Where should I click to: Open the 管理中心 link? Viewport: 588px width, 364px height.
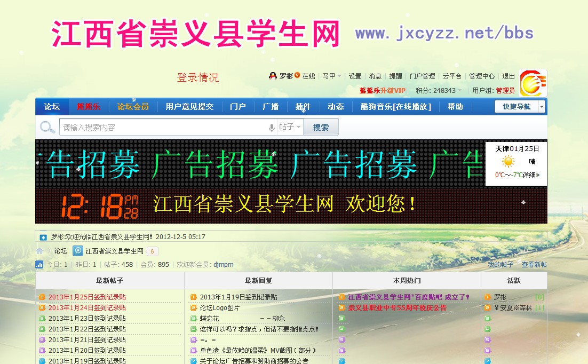pyautogui.click(x=482, y=76)
